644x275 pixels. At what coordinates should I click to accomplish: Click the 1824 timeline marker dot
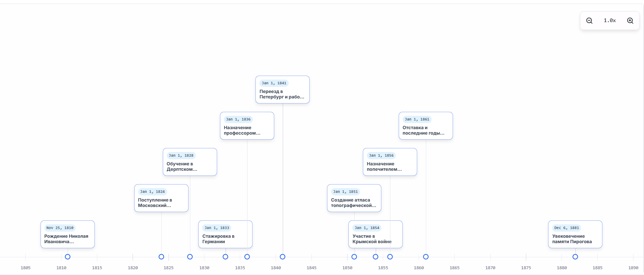click(x=161, y=257)
